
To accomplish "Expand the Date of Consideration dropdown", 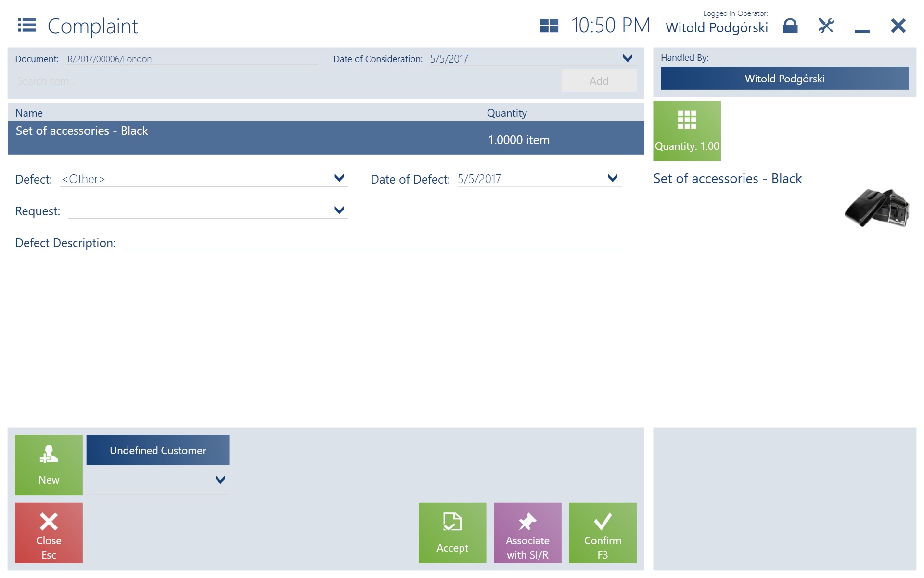I will [x=628, y=58].
